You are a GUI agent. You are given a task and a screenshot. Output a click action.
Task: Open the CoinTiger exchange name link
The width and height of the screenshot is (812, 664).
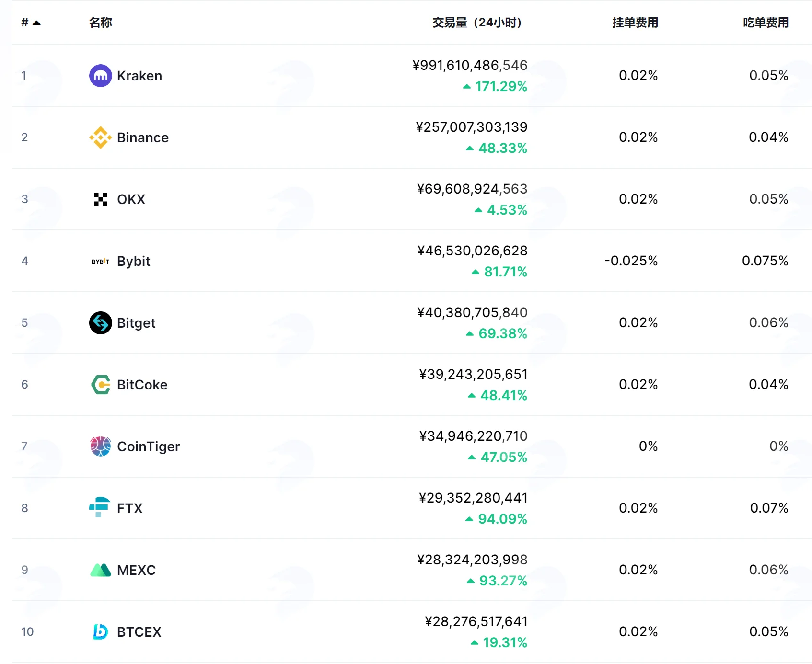click(x=149, y=446)
